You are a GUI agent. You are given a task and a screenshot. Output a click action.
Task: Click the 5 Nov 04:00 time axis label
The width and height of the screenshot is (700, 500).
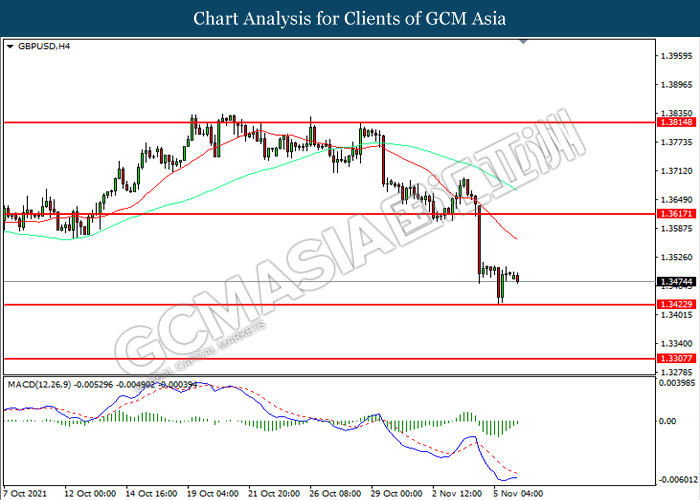(518, 494)
